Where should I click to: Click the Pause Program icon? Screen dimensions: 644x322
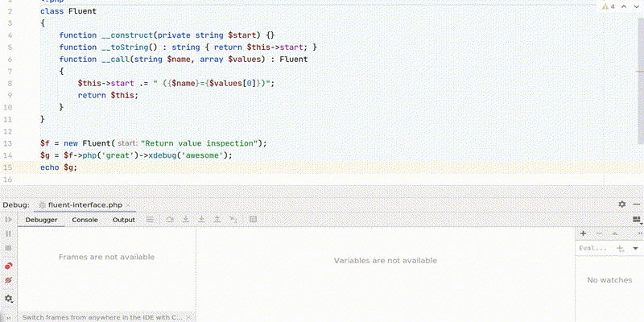pos(9,234)
